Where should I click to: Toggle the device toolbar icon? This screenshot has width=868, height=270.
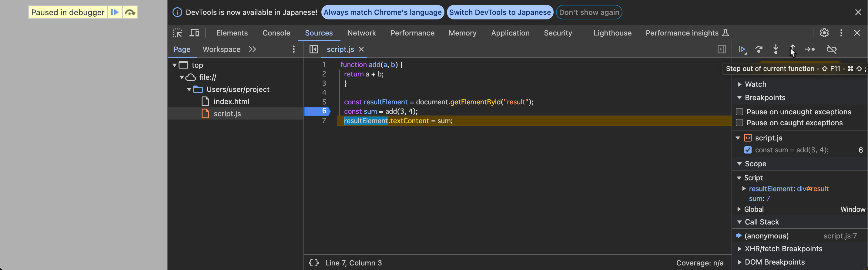(194, 33)
